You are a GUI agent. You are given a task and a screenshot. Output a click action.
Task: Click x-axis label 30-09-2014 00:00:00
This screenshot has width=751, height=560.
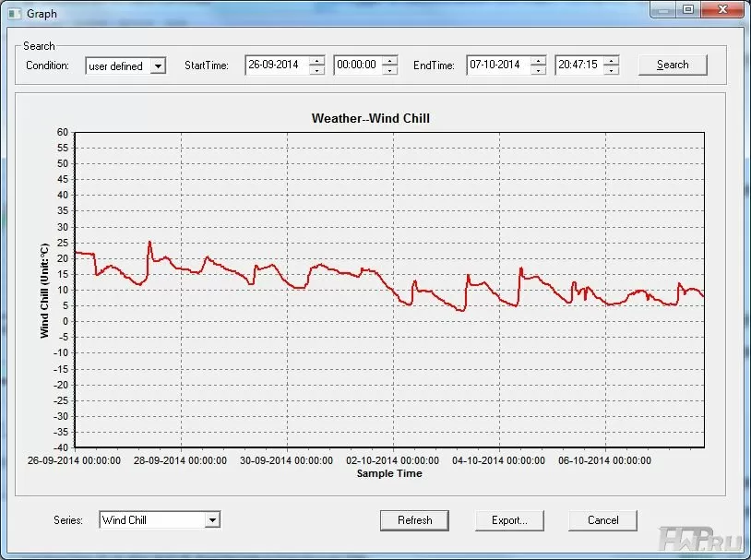click(x=286, y=460)
